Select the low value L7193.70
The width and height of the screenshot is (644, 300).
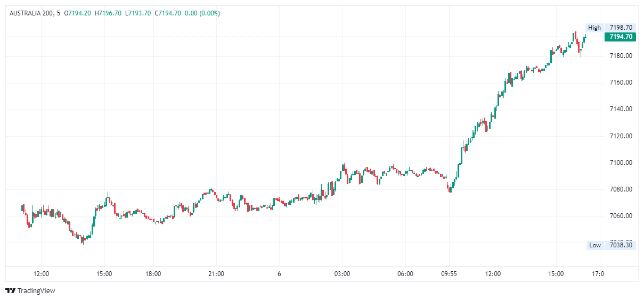pyautogui.click(x=138, y=13)
